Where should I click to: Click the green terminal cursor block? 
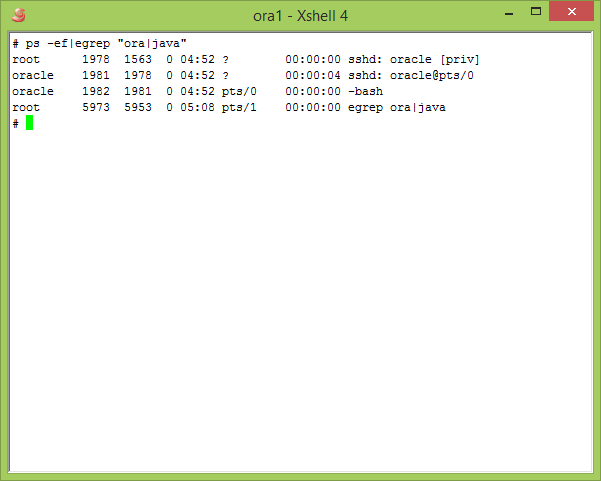(x=30, y=123)
